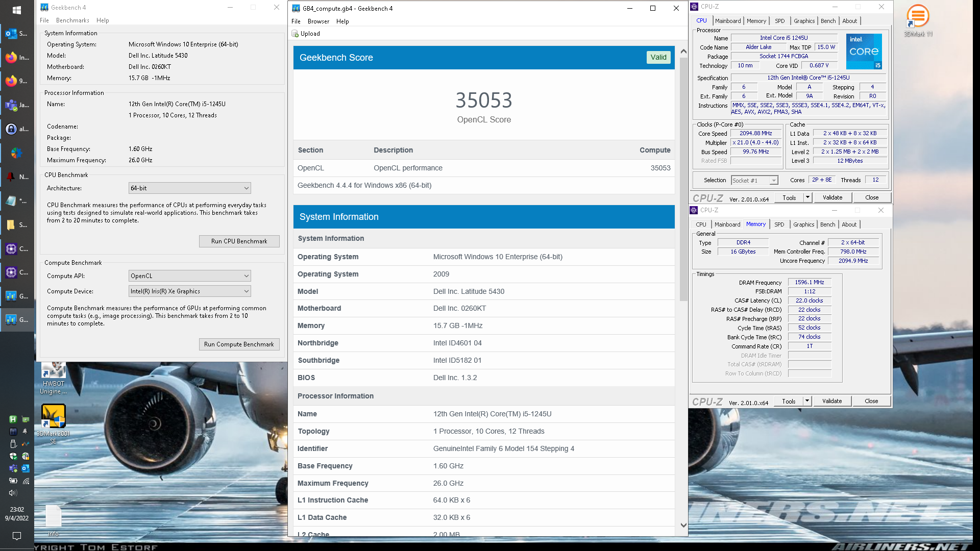The width and height of the screenshot is (980, 551).
Task: Open the Compute API OpenCL dropdown
Action: point(190,276)
